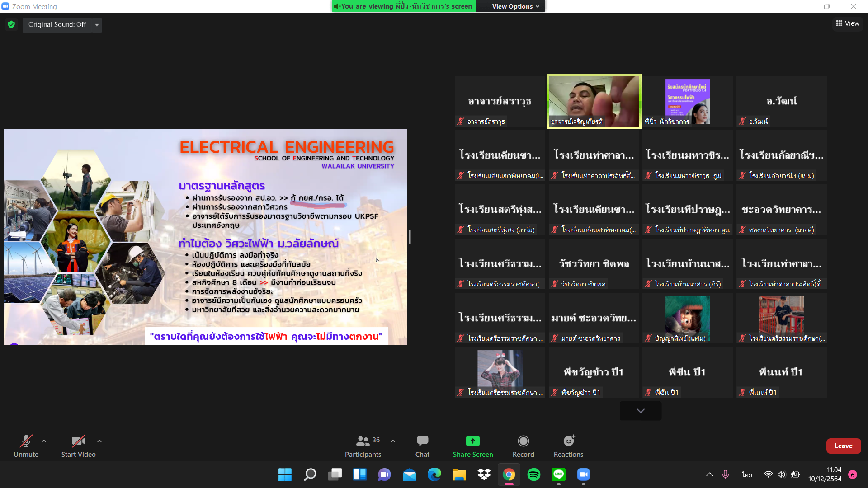
Task: Open the Chat window
Action: tap(422, 446)
